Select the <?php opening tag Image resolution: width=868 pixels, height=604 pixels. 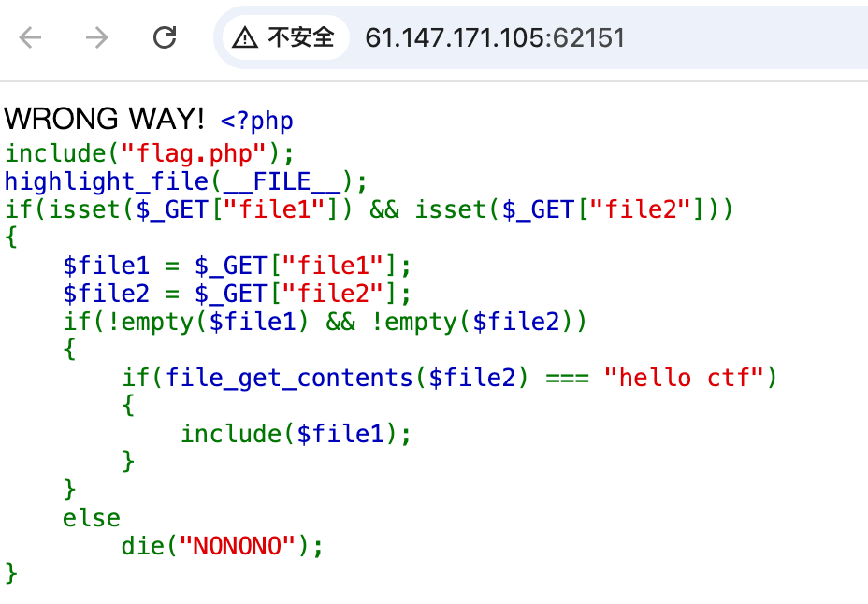point(256,120)
